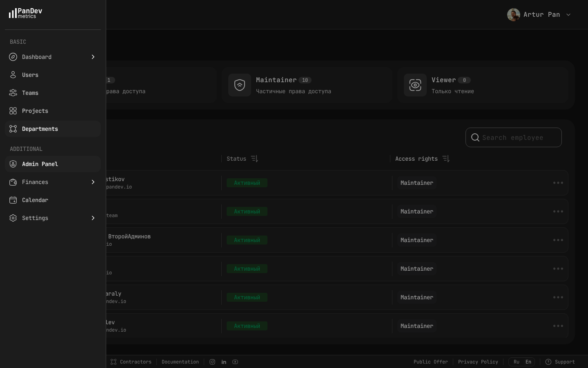The height and width of the screenshot is (368, 588).
Task: Open the Dashboard section in the sidebar
Action: click(37, 57)
